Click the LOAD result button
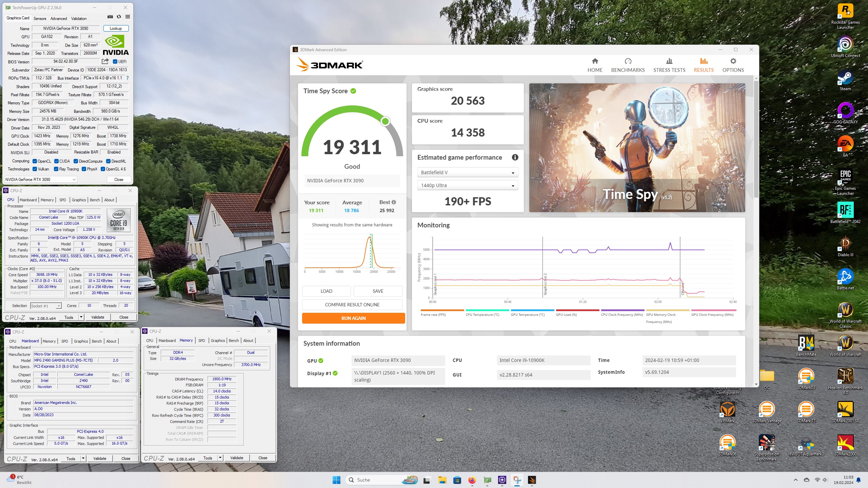Viewport: 868px width, 488px height. point(326,291)
